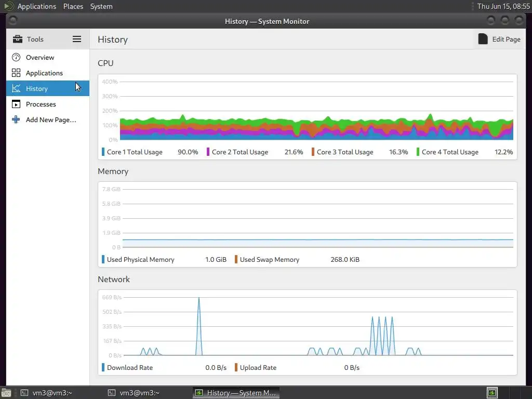The height and width of the screenshot is (399, 532).
Task: Click the window menu button in title bar
Action: 12,21
